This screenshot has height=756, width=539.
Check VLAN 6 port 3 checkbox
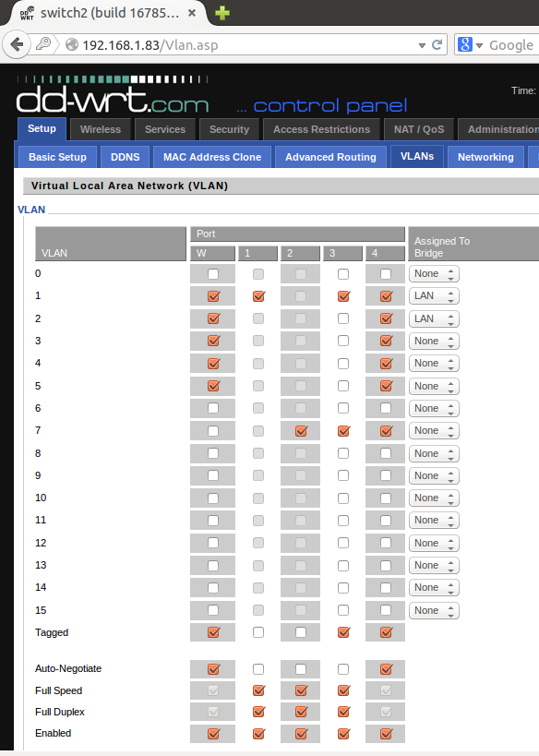[343, 408]
